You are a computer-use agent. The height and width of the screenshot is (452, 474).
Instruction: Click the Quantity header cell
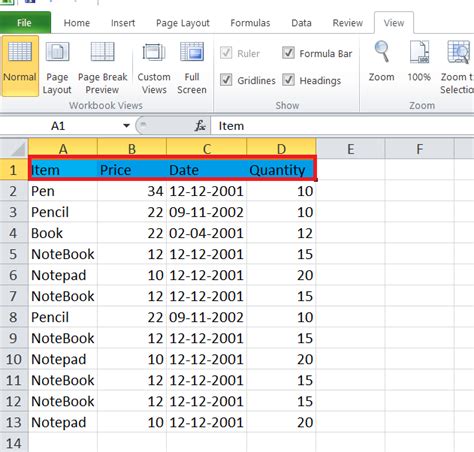tap(281, 170)
